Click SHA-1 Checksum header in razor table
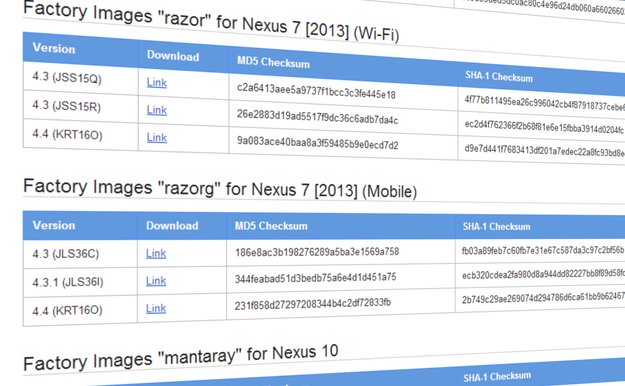 499,76
